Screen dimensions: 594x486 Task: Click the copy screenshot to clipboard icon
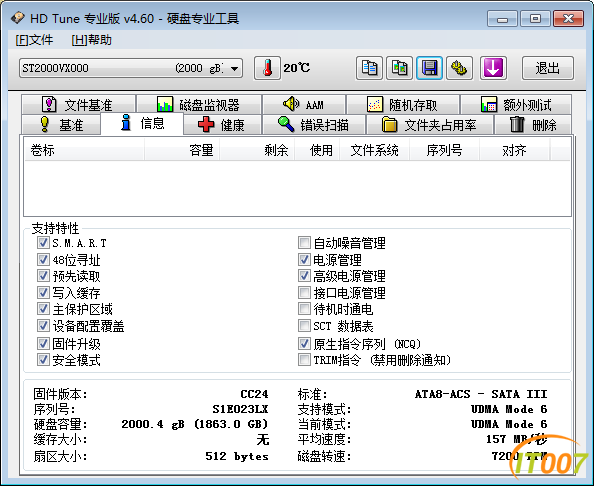point(399,68)
